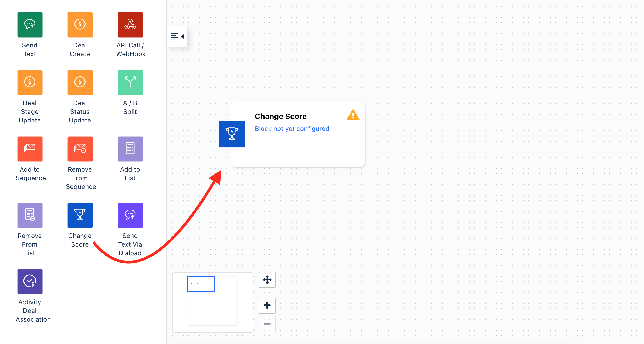
Task: Choose the Deal Create block icon
Action: 80,25
